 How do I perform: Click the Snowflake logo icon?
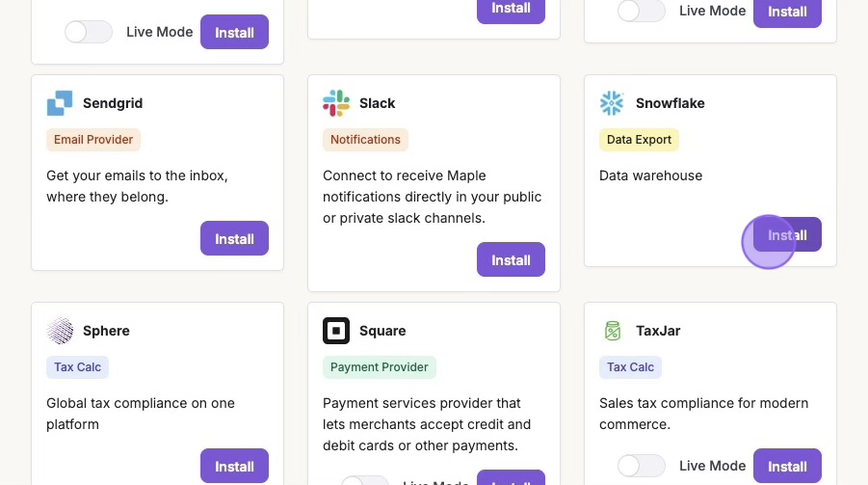coord(612,103)
